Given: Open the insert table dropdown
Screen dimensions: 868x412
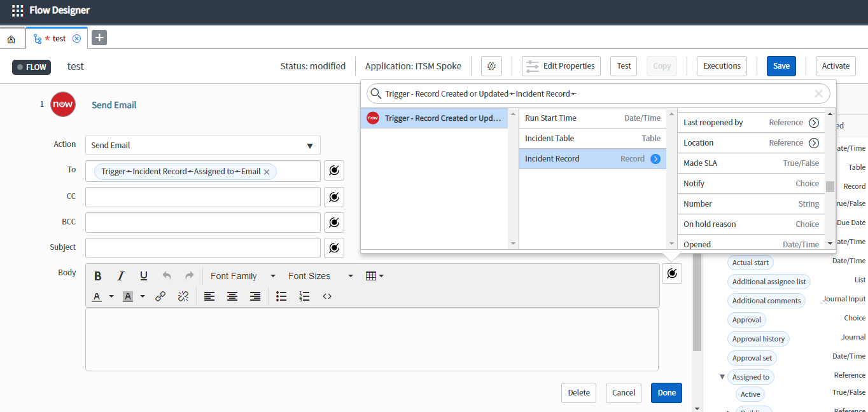Looking at the screenshot, I should pyautogui.click(x=374, y=276).
